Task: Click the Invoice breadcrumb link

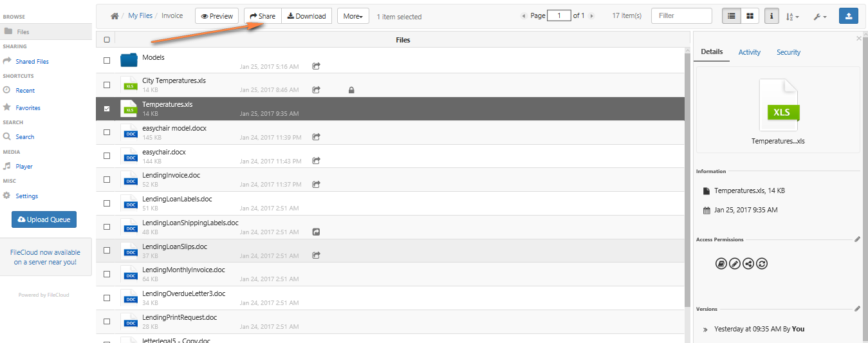Action: [172, 16]
